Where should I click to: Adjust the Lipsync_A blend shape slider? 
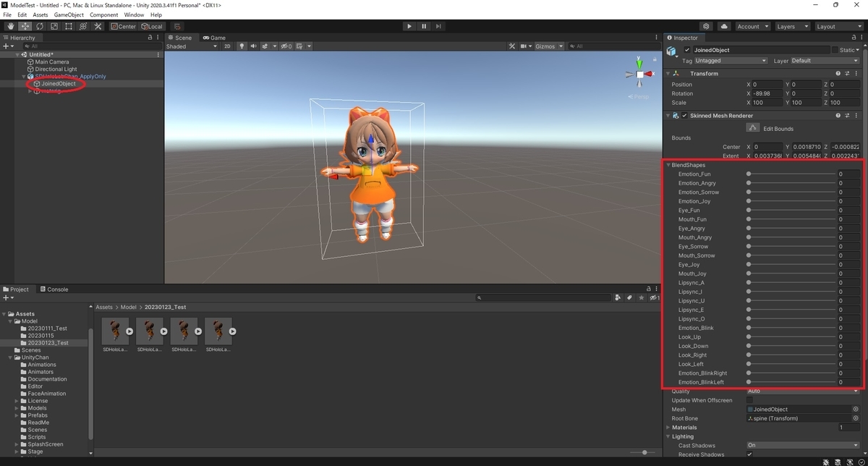[791, 283]
